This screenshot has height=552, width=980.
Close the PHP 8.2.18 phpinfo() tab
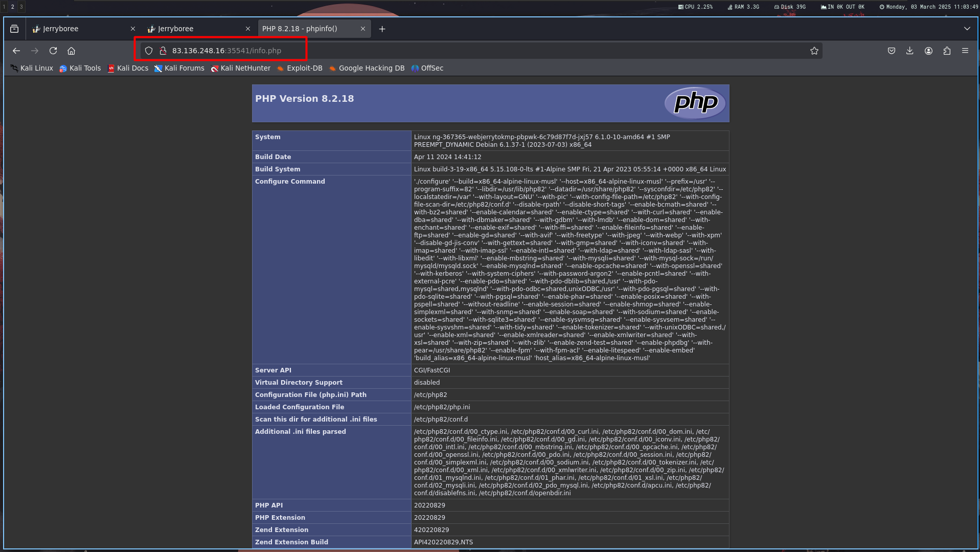click(x=363, y=29)
